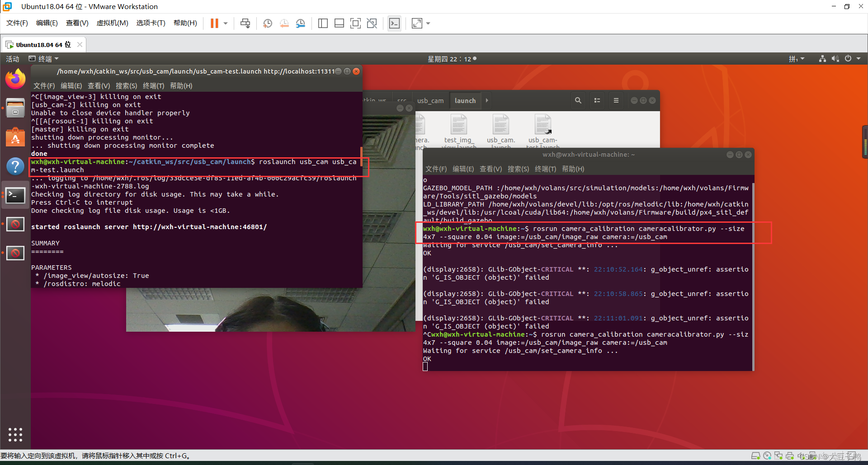Open the Files hamburger menu
This screenshot has height=465, width=868.
pos(616,101)
